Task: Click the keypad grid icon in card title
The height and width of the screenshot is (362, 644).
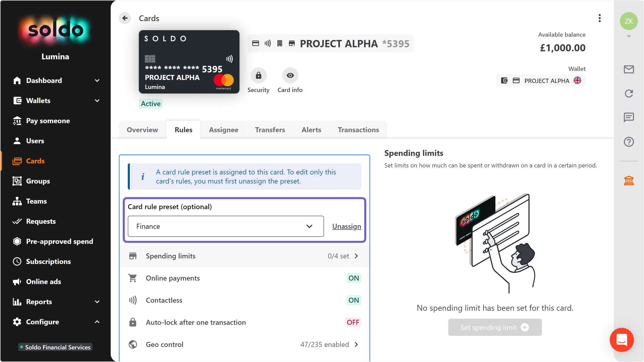Action: coord(280,43)
